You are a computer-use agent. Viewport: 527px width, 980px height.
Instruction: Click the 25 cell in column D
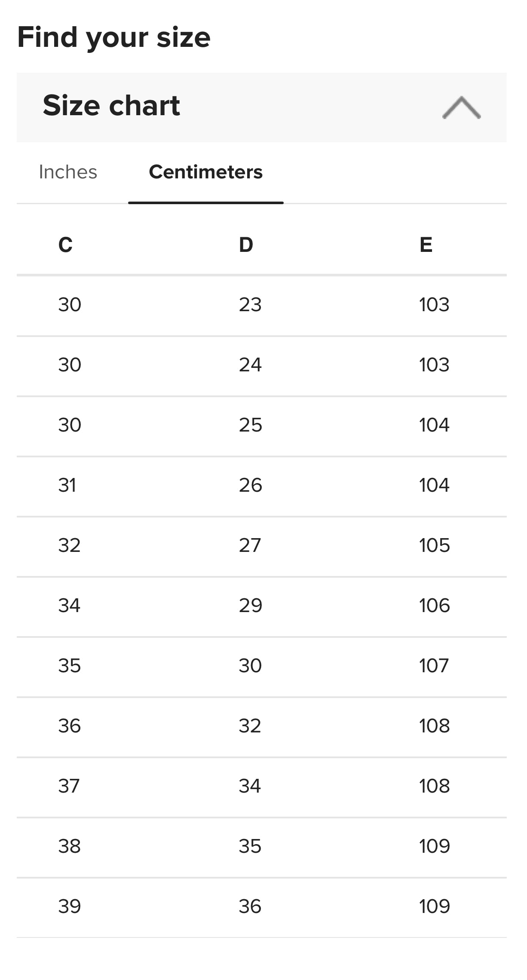[x=250, y=425]
